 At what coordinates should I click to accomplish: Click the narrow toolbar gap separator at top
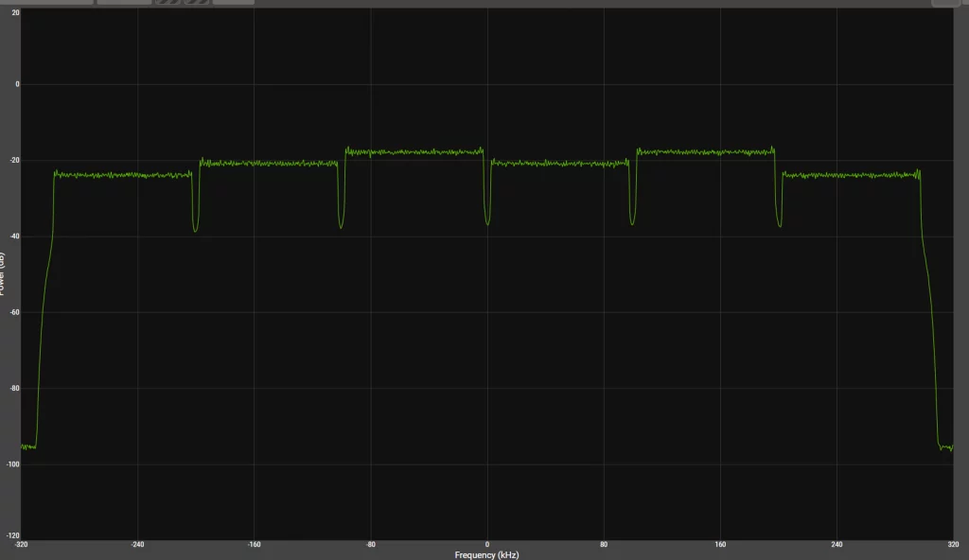[x=95, y=4]
